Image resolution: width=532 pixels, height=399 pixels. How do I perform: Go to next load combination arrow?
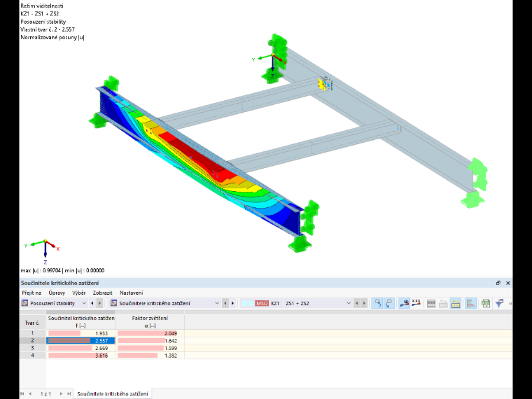(364, 303)
